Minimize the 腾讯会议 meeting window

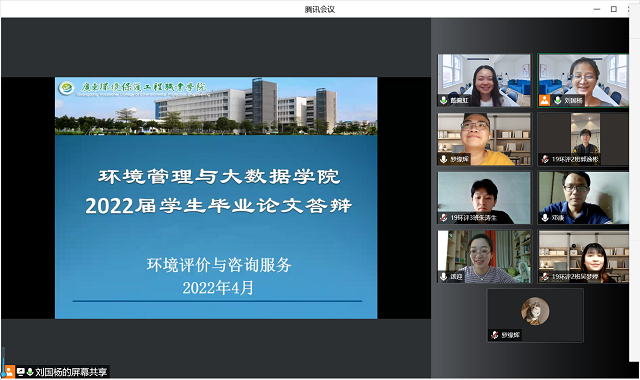point(597,9)
